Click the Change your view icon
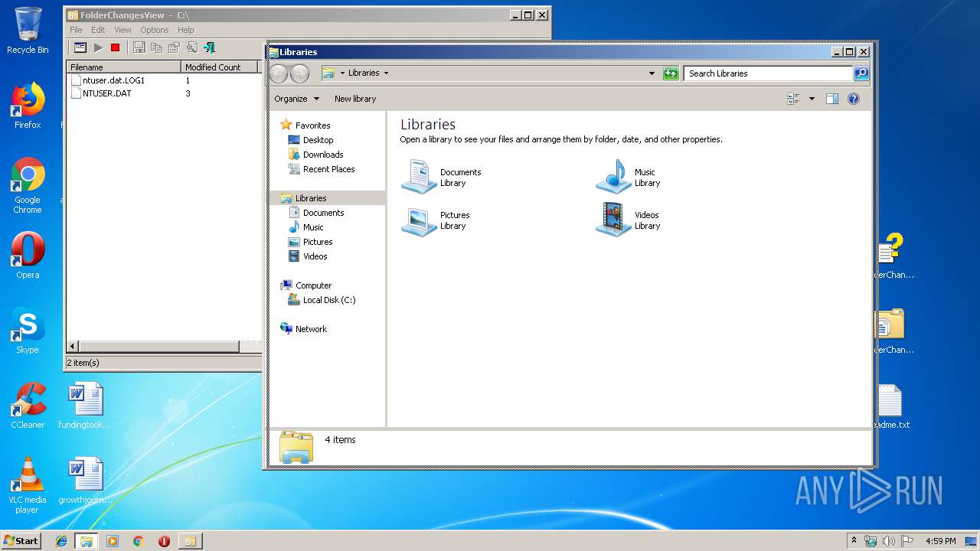Screen dimensions: 980x551 793,99
